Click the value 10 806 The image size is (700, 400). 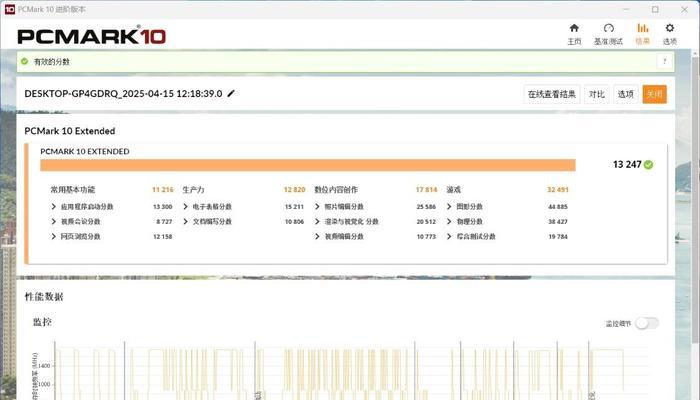pyautogui.click(x=294, y=221)
